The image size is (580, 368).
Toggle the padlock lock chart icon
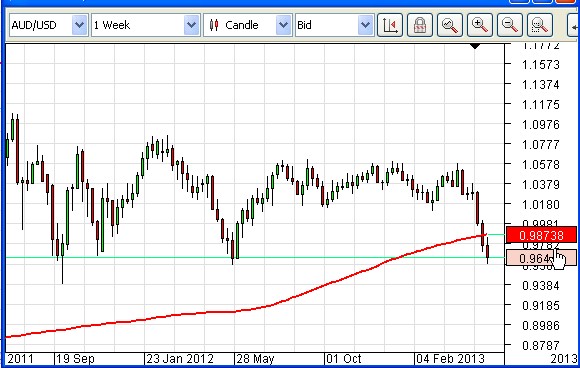tap(420, 25)
